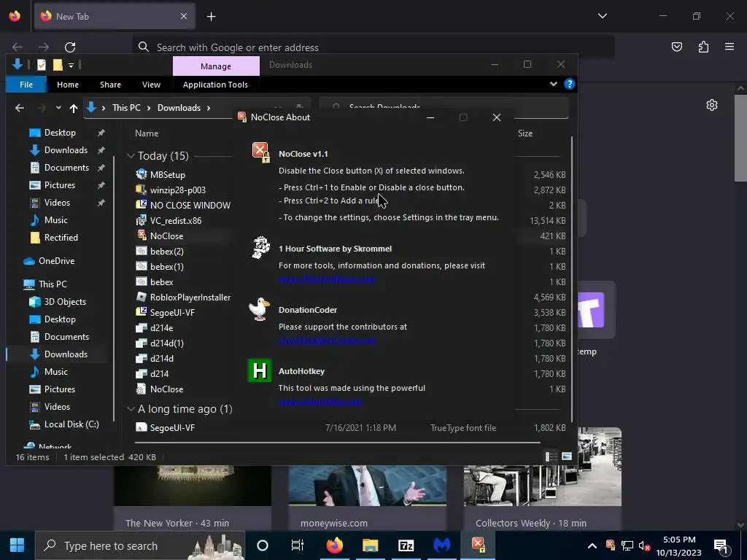The image size is (747, 560).
Task: Open the notification center icon
Action: (720, 545)
